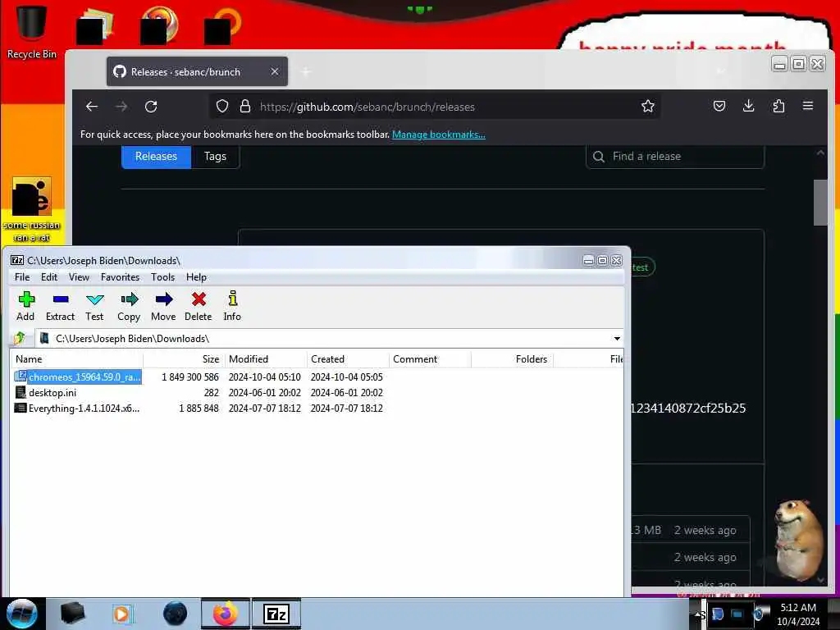The width and height of the screenshot is (840, 630).
Task: Click the tracking protection shield icon
Action: click(221, 106)
